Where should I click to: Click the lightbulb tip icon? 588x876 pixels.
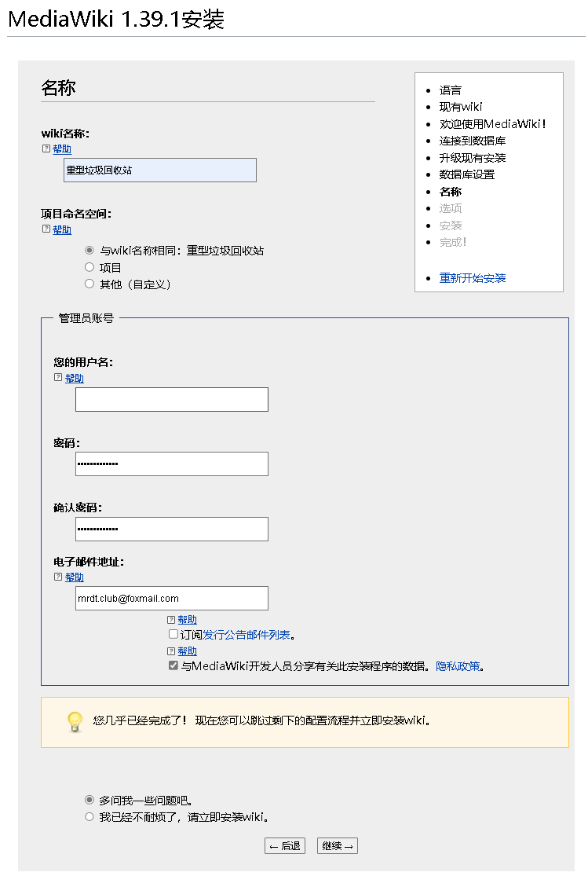[75, 721]
